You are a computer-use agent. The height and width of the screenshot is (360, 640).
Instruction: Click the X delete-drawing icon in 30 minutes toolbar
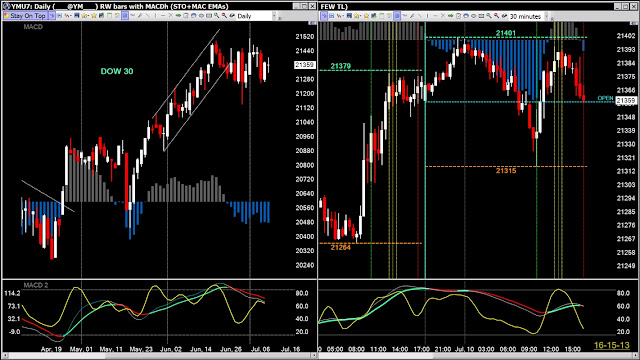coord(442,16)
